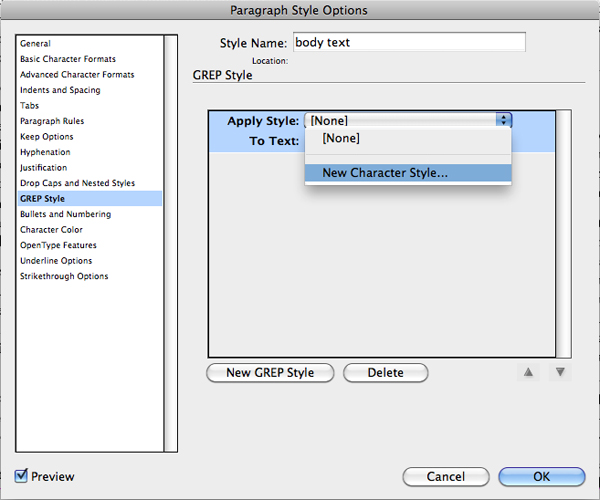Click the category list scrollbar
Image resolution: width=600 pixels, height=500 pixels.
click(x=171, y=243)
